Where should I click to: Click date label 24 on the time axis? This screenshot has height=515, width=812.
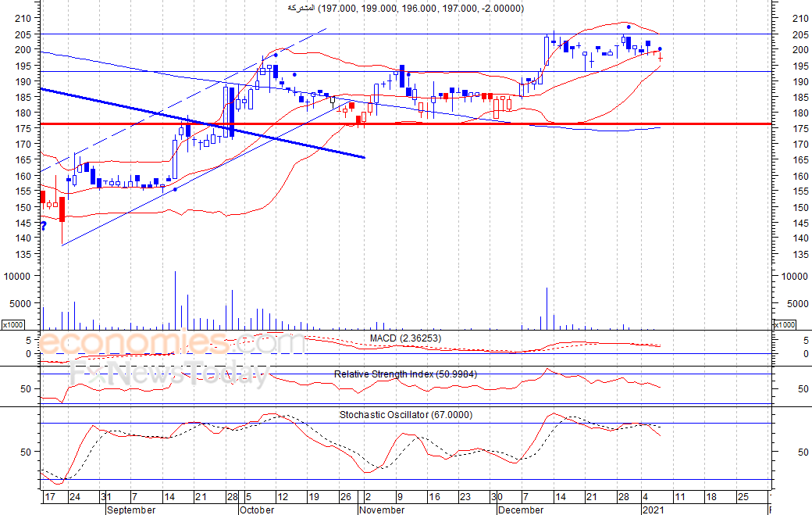click(75, 497)
